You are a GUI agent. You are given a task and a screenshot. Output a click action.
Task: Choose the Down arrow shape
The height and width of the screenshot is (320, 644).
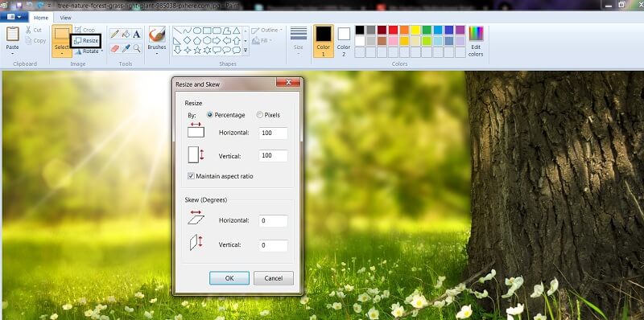point(177,50)
